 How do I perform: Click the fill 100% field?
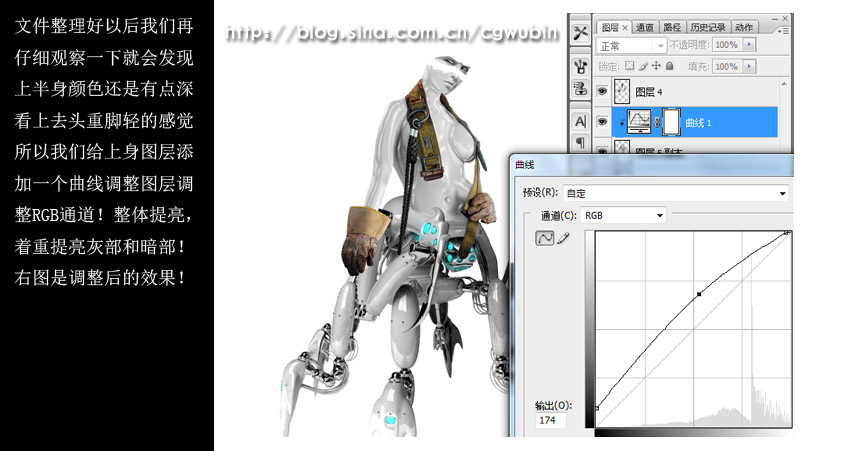(x=727, y=66)
